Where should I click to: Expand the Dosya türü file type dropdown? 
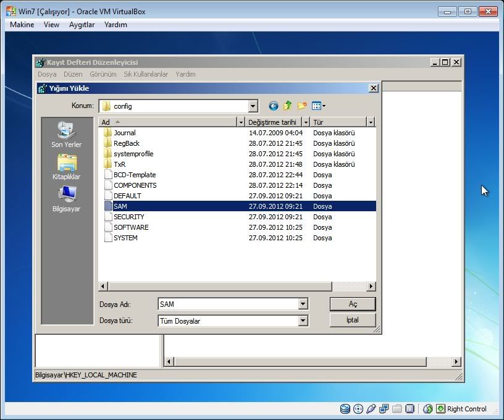[303, 321]
